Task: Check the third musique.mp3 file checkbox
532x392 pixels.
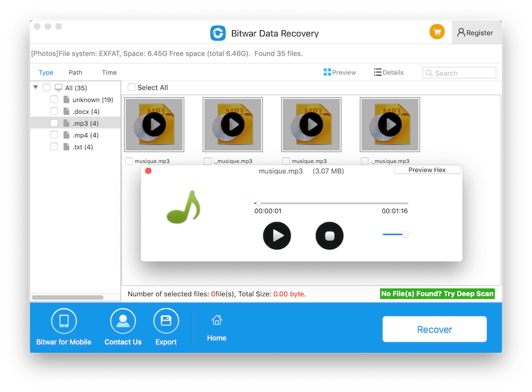Action: pos(286,161)
